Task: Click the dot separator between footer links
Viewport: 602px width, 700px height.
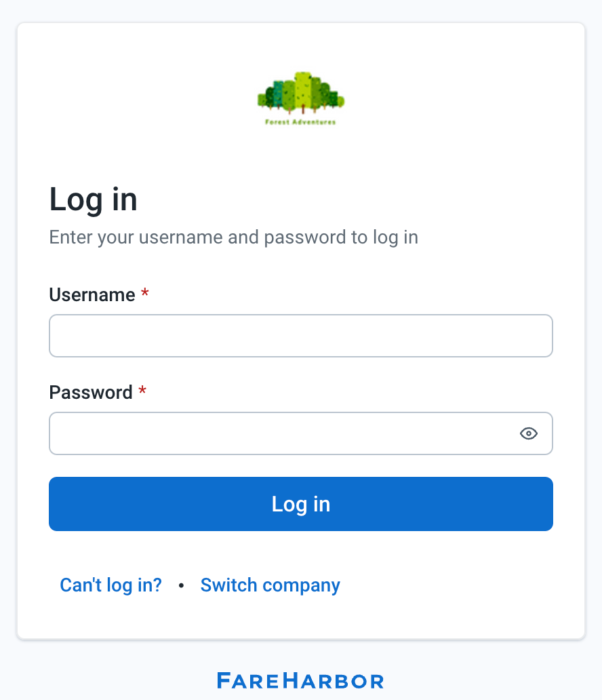Action: tap(181, 585)
